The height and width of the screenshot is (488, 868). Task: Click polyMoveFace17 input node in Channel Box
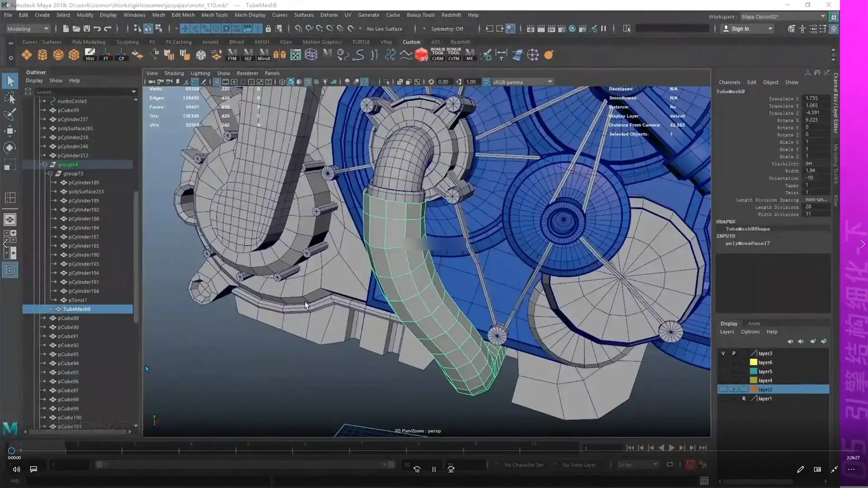coord(747,243)
